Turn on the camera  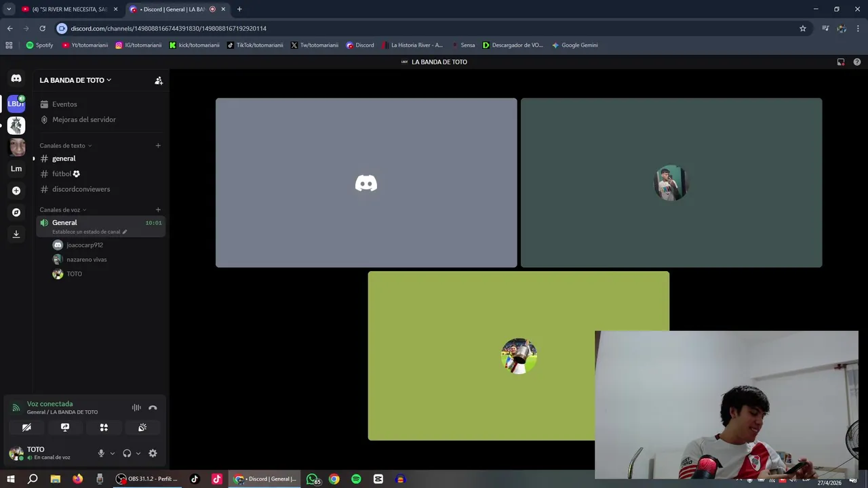26,428
